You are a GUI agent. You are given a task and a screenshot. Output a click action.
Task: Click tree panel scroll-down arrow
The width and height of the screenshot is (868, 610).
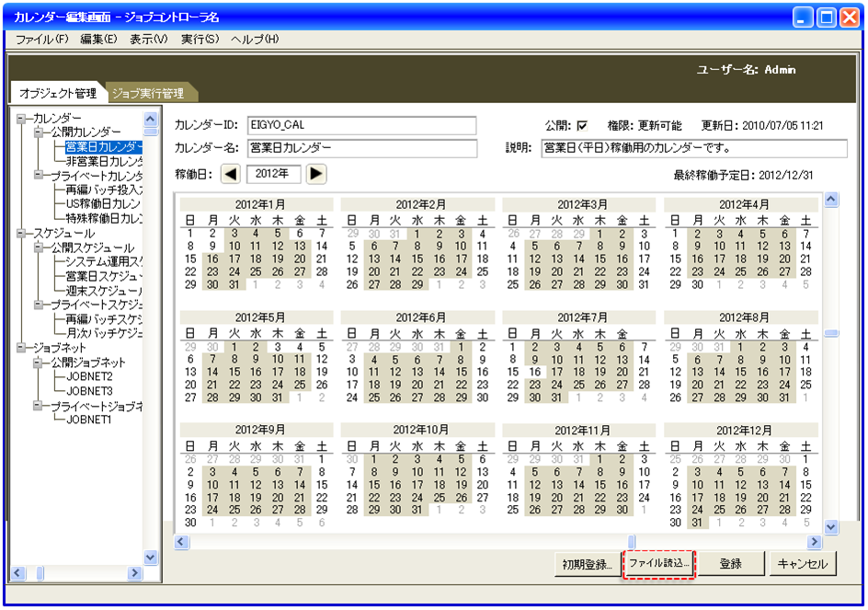click(x=151, y=558)
